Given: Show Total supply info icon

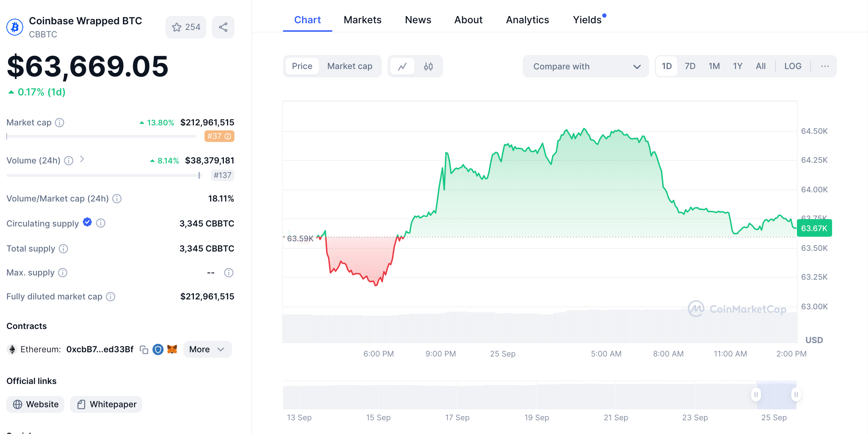Looking at the screenshot, I should tap(63, 249).
